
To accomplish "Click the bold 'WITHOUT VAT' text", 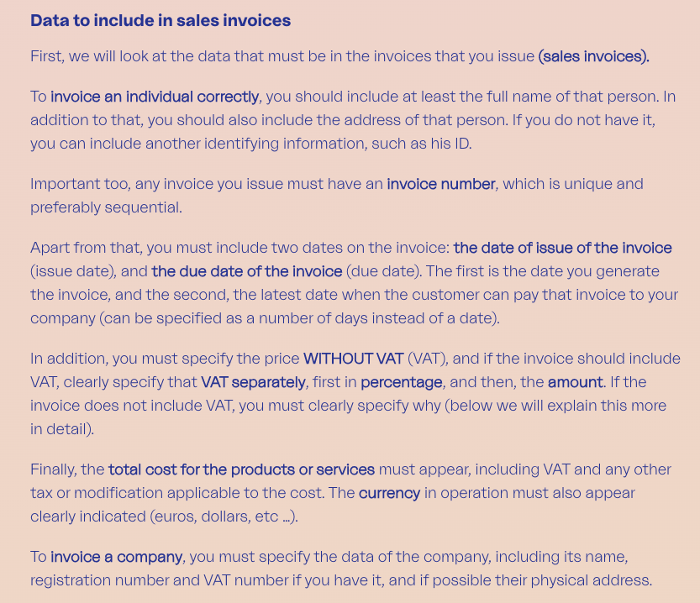I will [x=354, y=359].
